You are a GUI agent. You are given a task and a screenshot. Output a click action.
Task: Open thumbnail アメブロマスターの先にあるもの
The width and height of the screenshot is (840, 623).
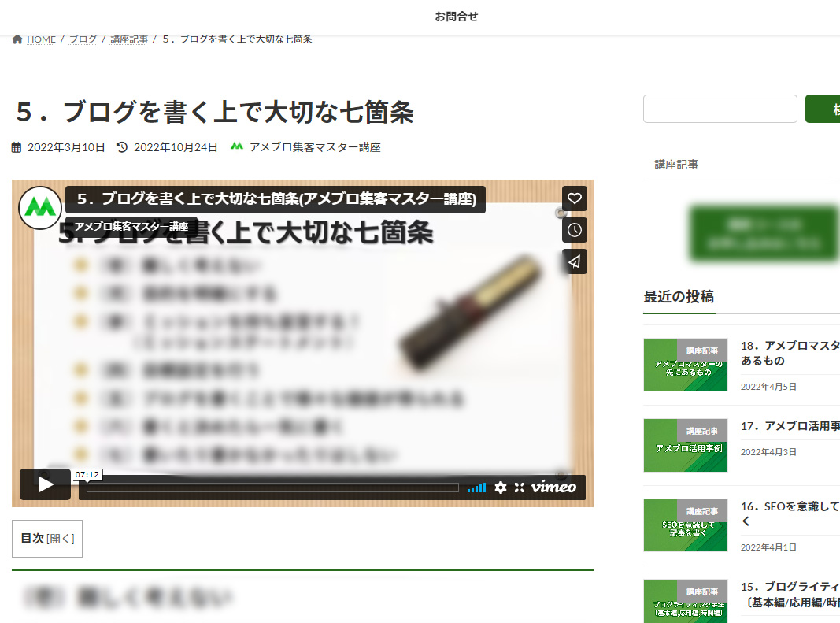[x=686, y=365]
